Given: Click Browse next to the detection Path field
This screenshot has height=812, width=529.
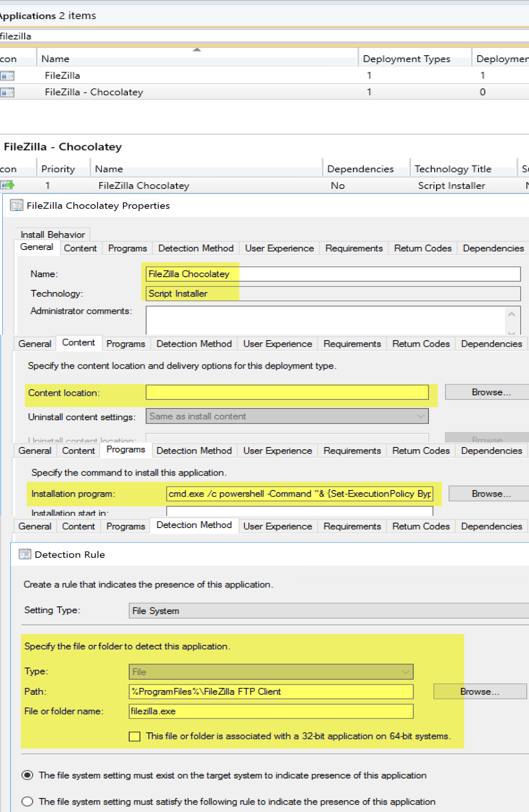Looking at the screenshot, I should 480,692.
